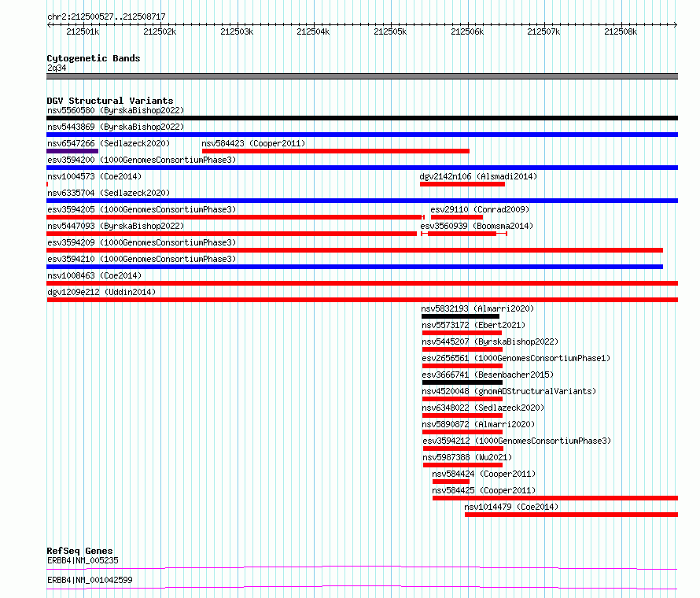Click nsv584424 (Cooper2011) label
The image size is (700, 598).
coord(484,474)
